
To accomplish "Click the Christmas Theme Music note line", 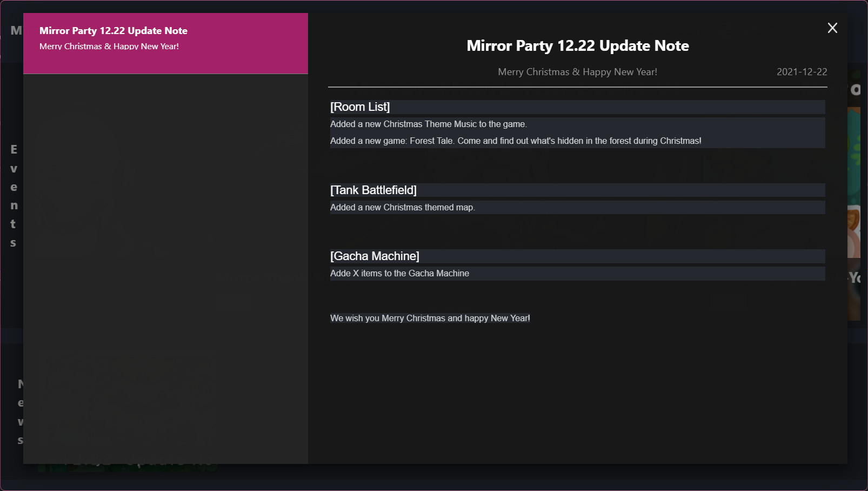I will pos(428,124).
